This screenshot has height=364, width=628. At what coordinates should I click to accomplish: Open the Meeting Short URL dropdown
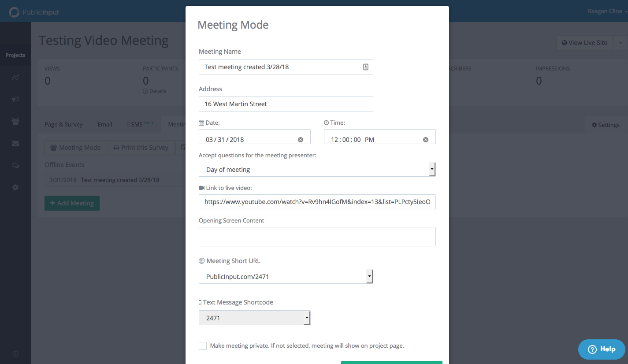286,277
